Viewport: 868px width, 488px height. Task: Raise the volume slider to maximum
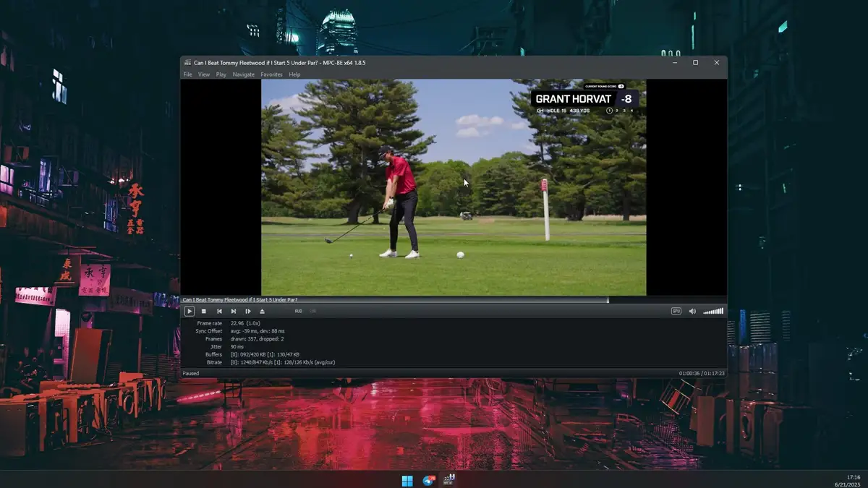(722, 311)
